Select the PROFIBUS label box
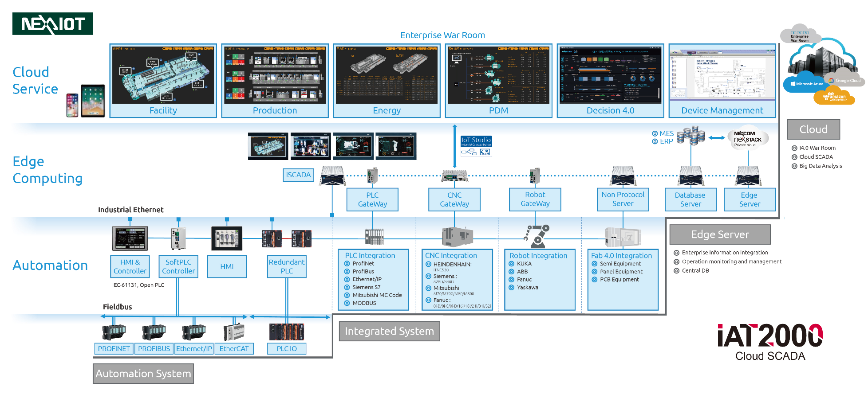 point(154,349)
